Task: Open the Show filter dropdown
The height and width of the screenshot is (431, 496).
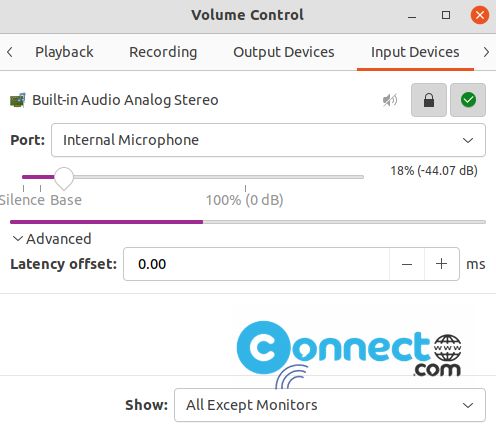Action: point(330,405)
